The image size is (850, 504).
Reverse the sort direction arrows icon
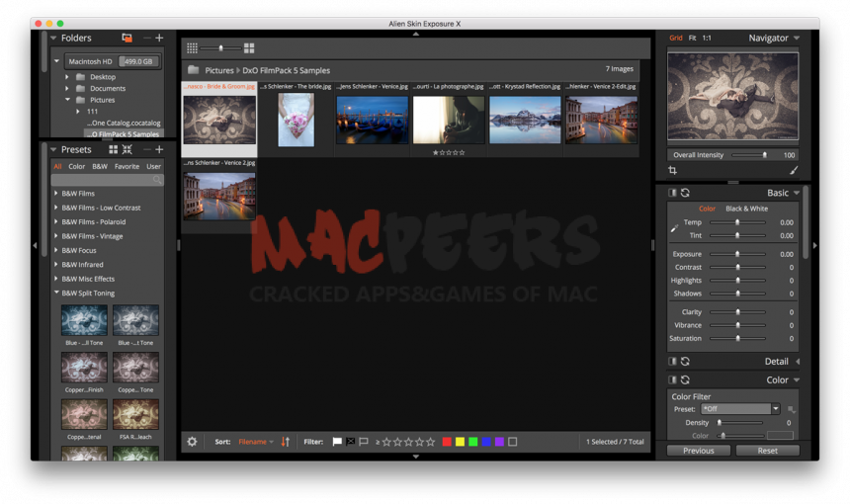coord(286,442)
